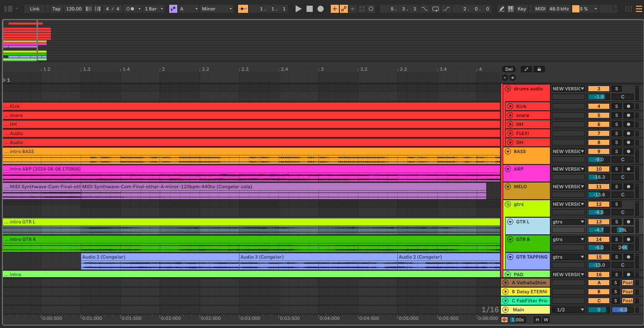Screen dimensions: 644x328
Task: Unfold the snare track
Action: 510,116
